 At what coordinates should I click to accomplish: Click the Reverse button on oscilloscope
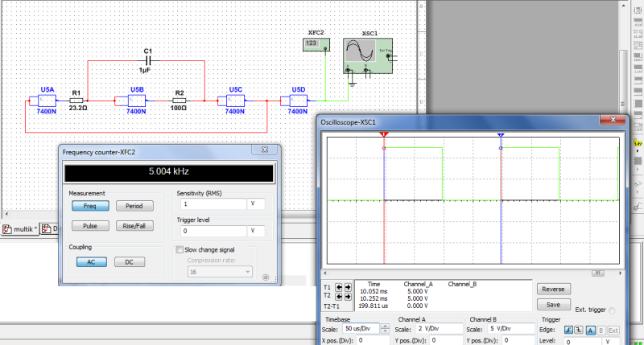[x=553, y=290]
